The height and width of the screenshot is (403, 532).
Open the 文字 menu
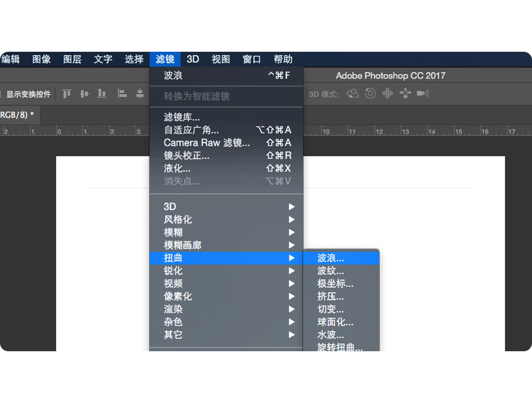(x=103, y=60)
